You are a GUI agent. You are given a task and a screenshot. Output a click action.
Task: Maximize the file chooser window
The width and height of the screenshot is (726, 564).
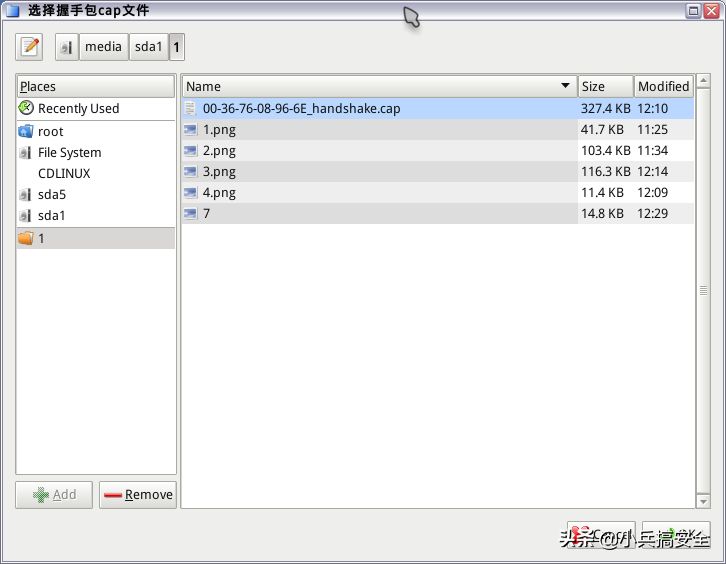(x=693, y=11)
